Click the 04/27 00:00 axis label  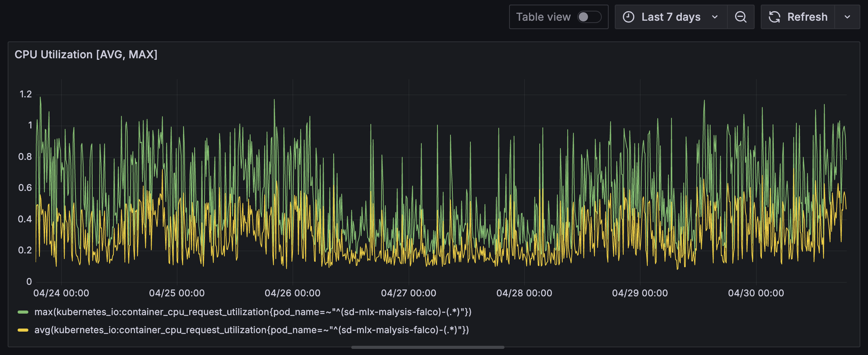click(x=409, y=293)
